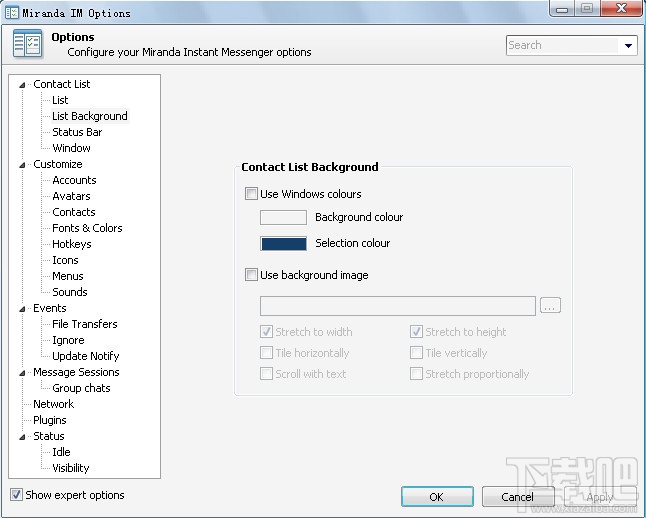Open Avatars options page
This screenshot has height=518, width=646.
(71, 196)
